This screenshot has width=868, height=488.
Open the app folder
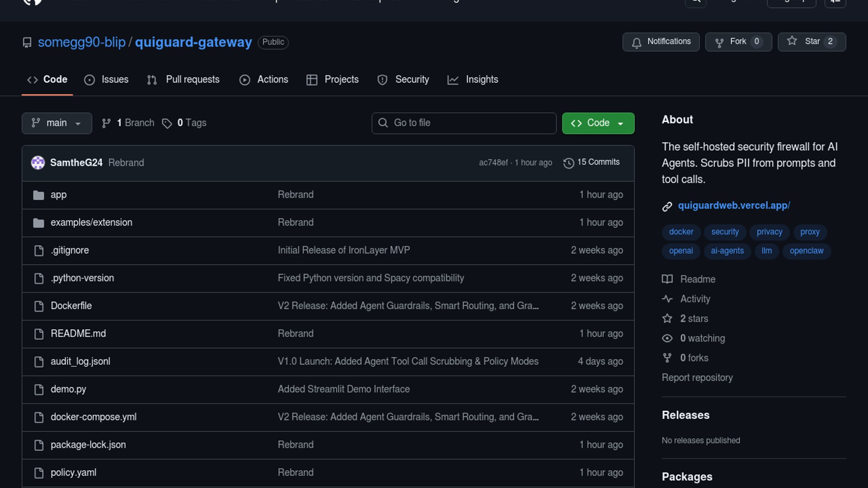(x=58, y=195)
